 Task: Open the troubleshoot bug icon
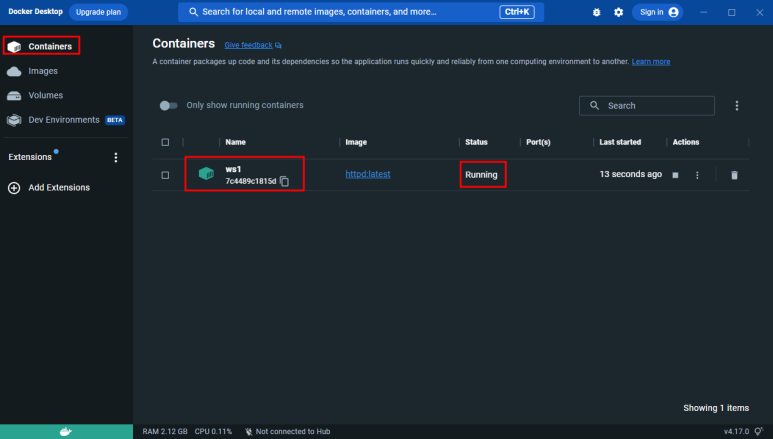click(x=597, y=12)
